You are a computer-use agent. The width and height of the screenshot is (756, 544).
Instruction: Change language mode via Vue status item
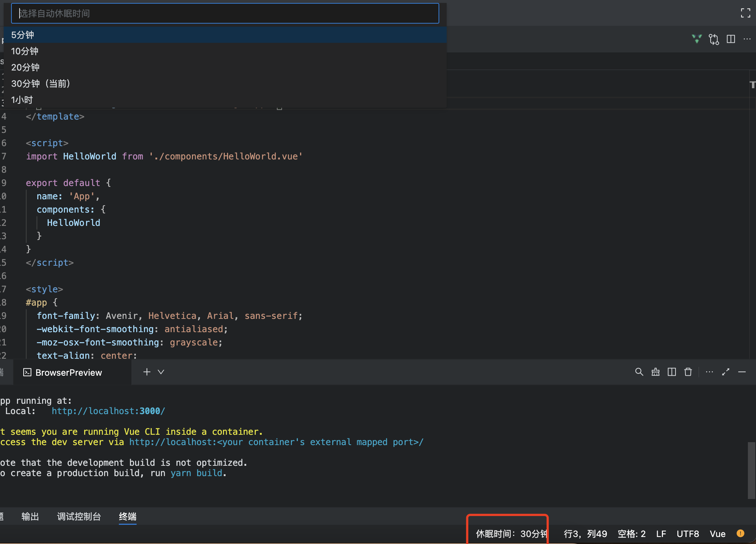(x=717, y=534)
